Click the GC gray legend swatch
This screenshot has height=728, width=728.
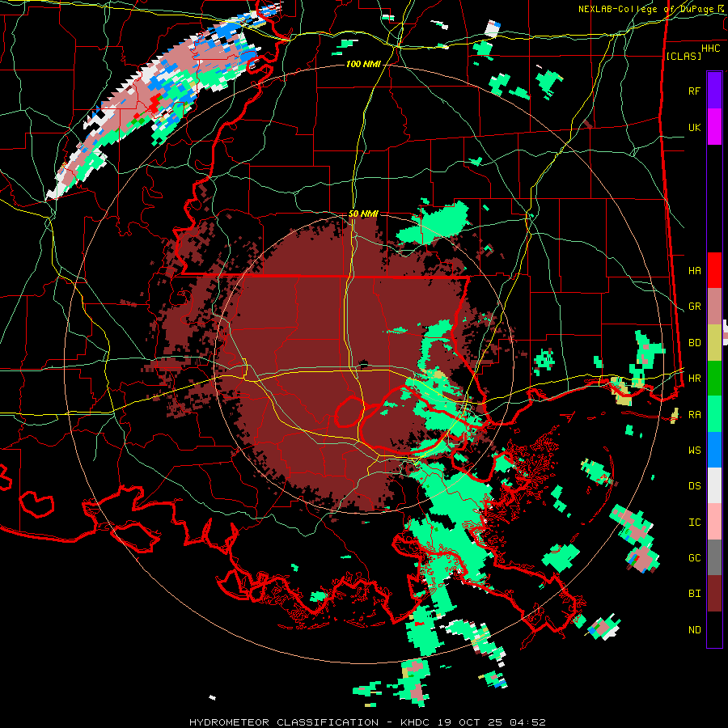click(714, 557)
